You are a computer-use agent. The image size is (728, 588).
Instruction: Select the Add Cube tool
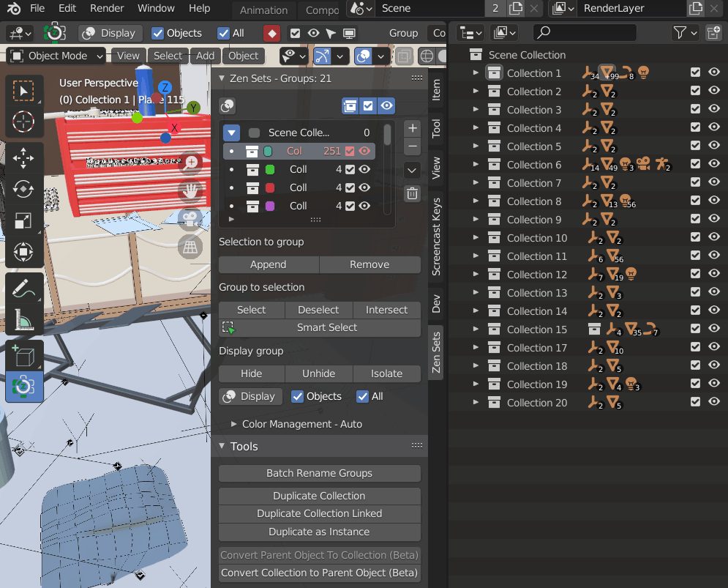click(x=24, y=357)
